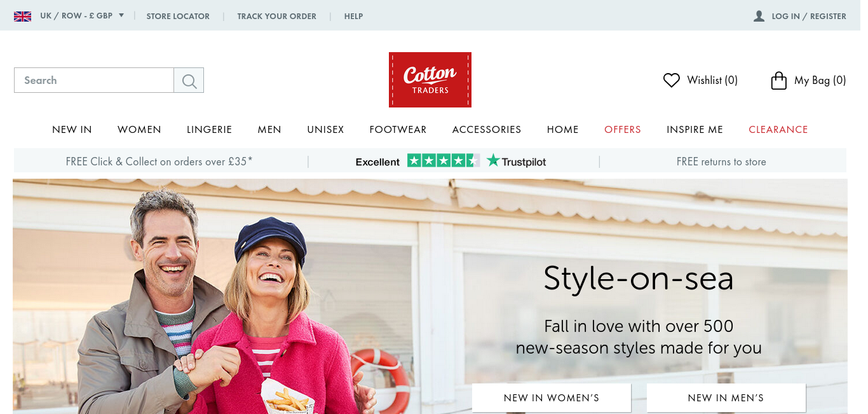Click the user profile icon
868x414 pixels.
pos(759,16)
